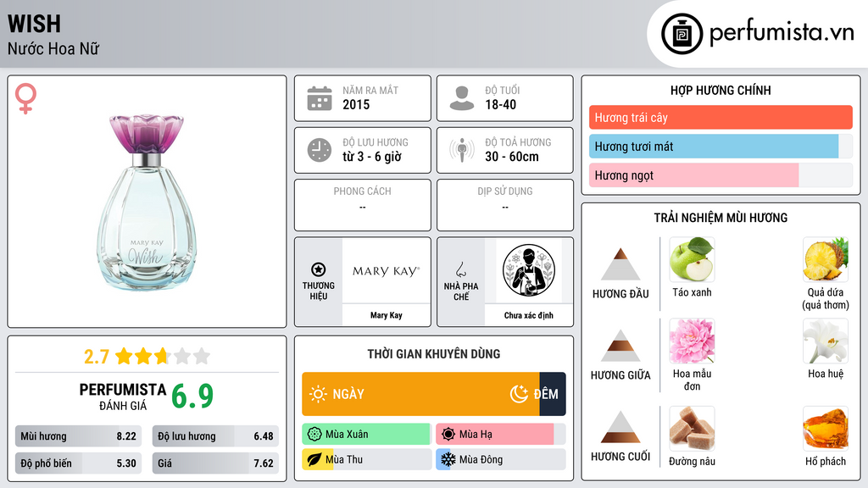
Task: Click the Mùa Xuân season bar
Action: [366, 435]
